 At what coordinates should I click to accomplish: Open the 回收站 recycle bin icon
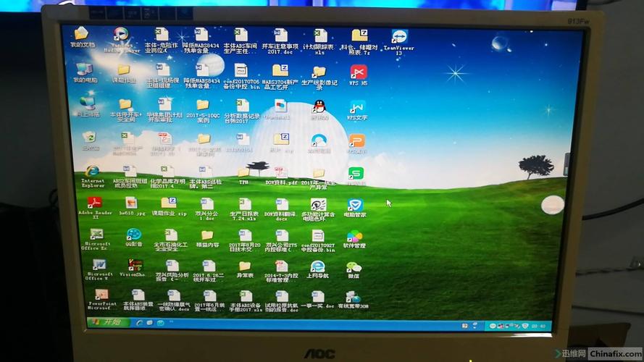89,138
